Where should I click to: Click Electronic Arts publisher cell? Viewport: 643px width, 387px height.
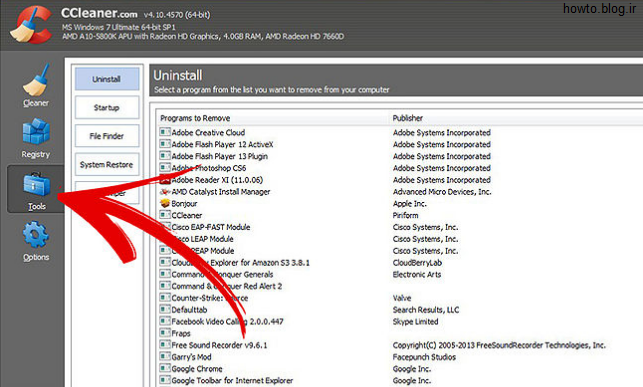[417, 275]
